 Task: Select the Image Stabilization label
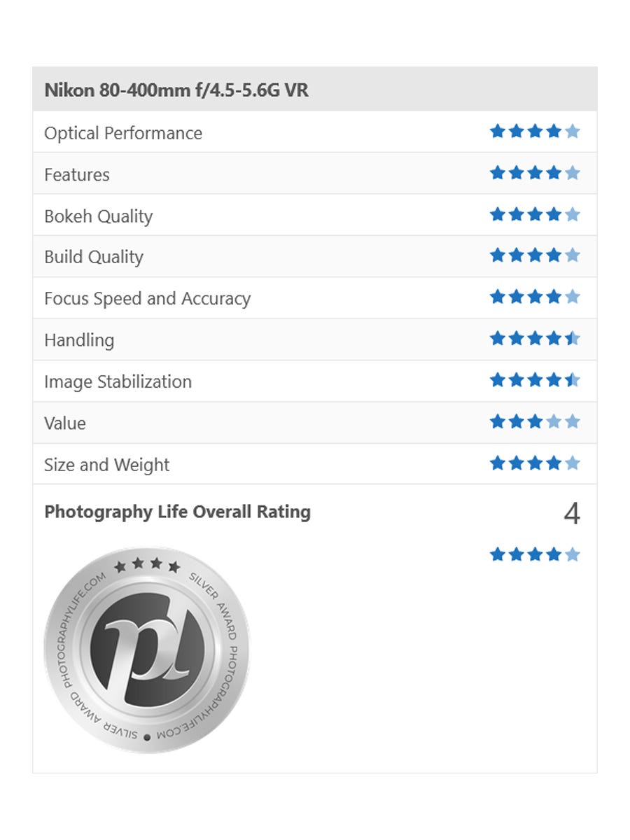click(x=118, y=381)
